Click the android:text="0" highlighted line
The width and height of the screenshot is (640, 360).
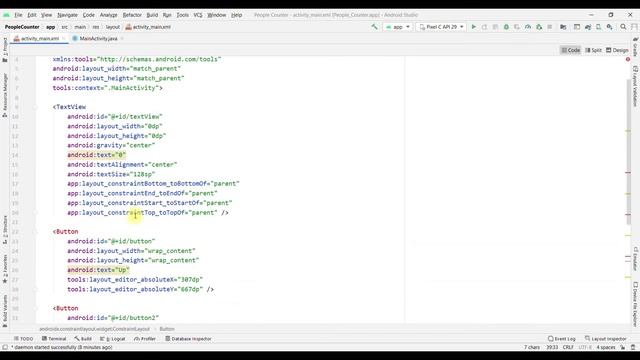coord(97,155)
